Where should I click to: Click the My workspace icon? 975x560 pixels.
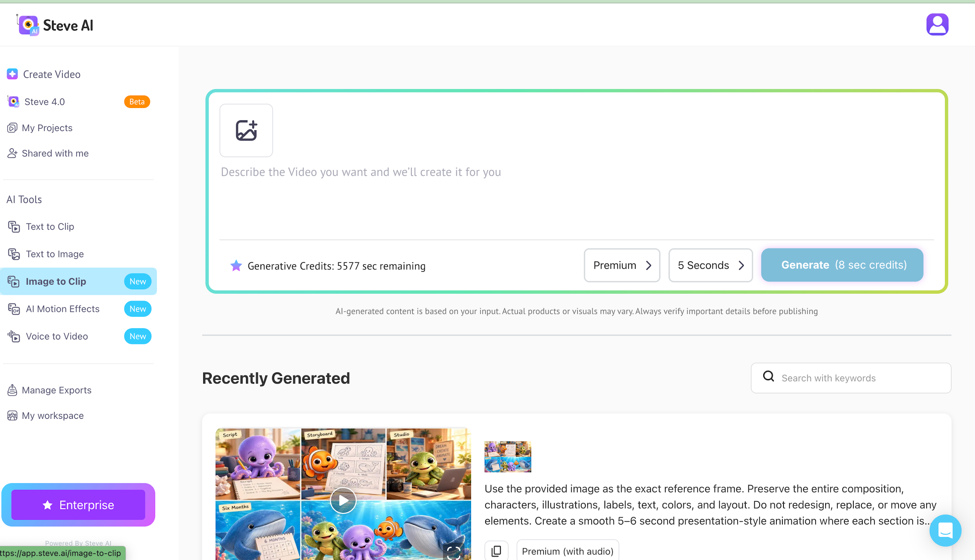(12, 416)
